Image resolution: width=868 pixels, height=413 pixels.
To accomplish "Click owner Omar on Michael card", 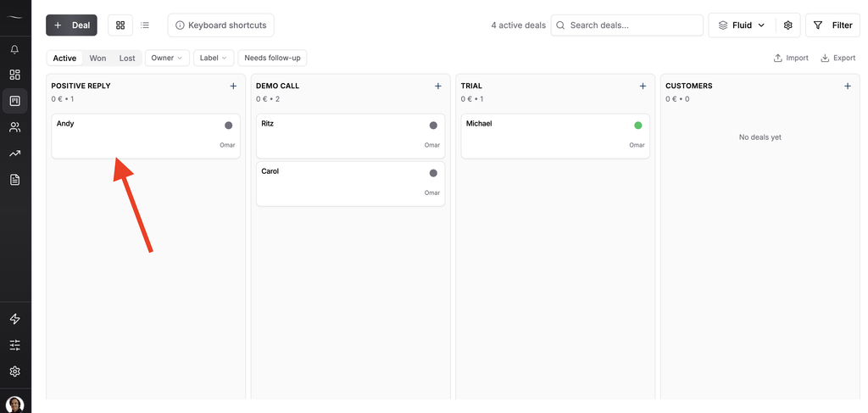I will pos(637,145).
